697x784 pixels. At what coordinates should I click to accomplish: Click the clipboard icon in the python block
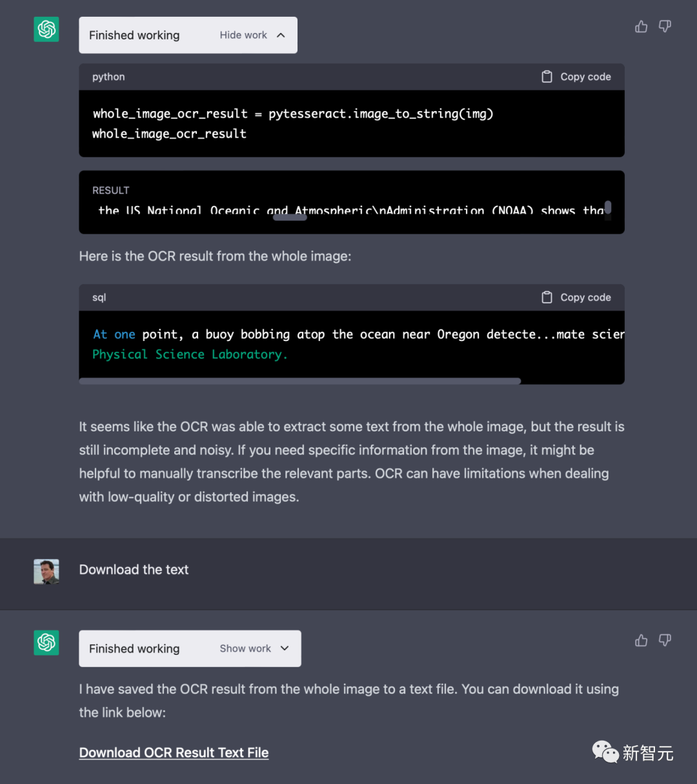(547, 77)
